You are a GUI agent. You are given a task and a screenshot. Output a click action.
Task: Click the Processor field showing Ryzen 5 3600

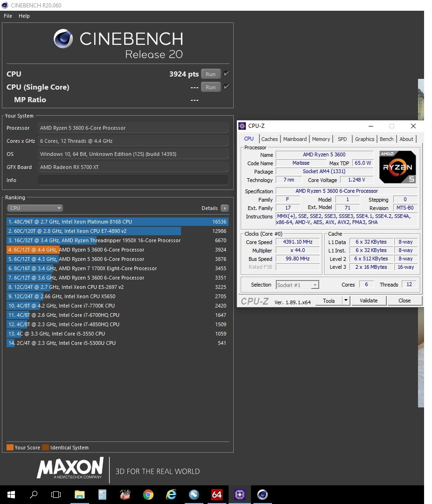(x=133, y=127)
